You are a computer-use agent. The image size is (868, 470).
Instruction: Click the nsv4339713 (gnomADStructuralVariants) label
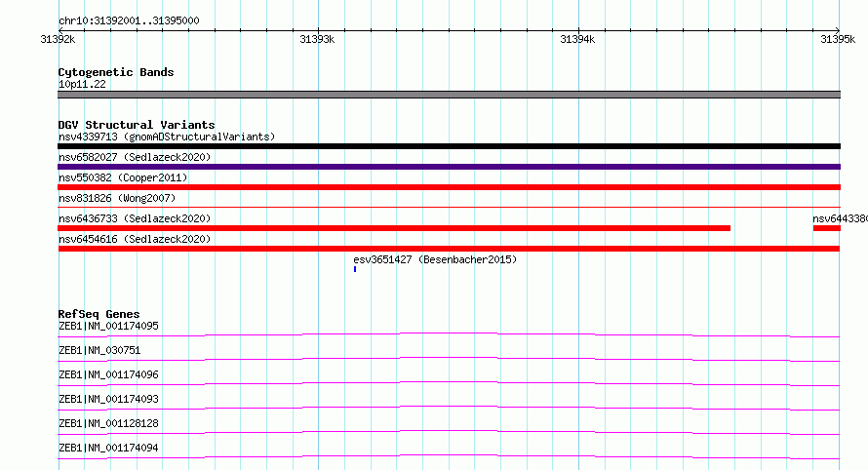tap(167, 137)
